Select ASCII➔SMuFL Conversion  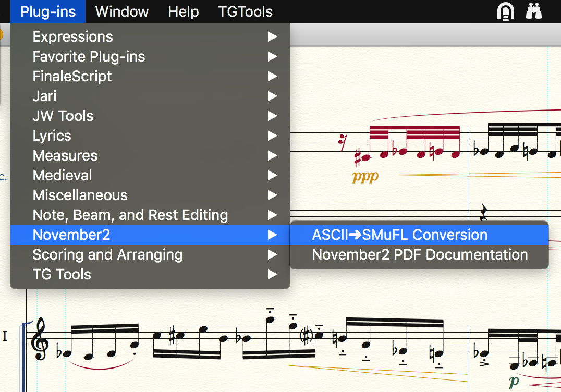click(x=399, y=235)
